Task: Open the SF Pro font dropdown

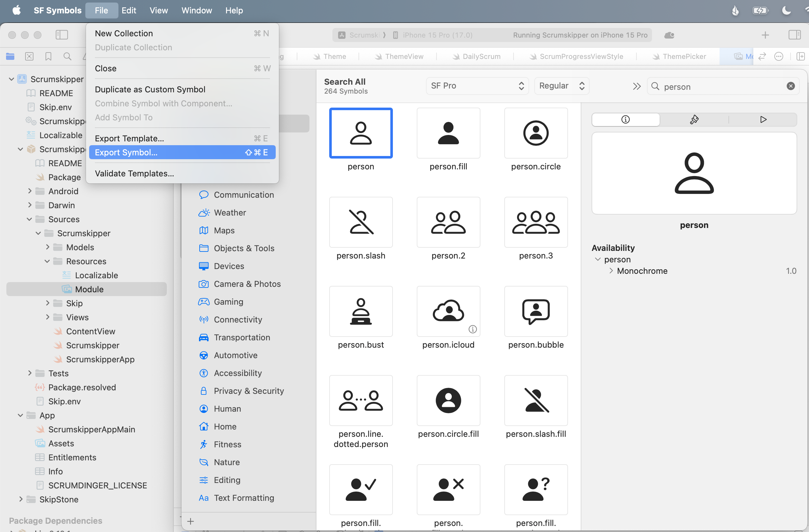Action: [x=477, y=86]
